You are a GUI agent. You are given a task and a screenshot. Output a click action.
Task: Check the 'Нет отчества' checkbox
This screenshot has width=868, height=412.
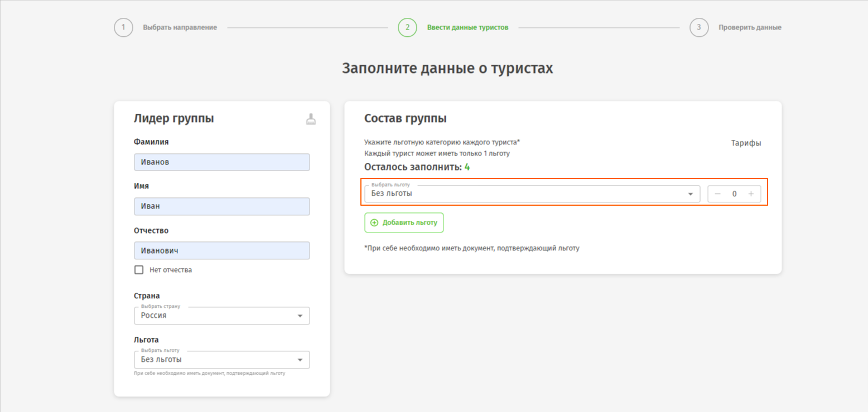click(x=139, y=270)
